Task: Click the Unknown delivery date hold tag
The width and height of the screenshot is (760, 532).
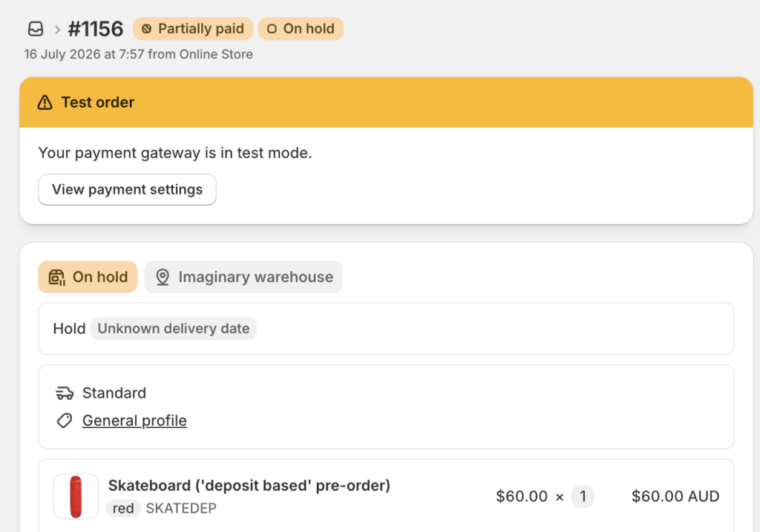Action: click(174, 329)
